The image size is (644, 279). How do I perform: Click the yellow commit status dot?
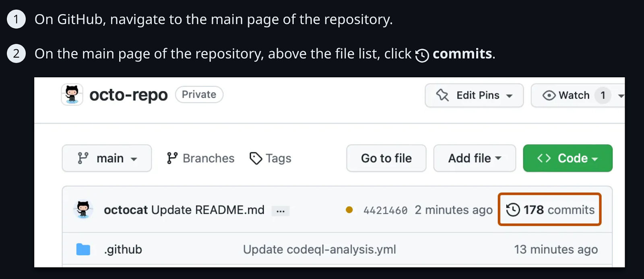[x=349, y=210]
